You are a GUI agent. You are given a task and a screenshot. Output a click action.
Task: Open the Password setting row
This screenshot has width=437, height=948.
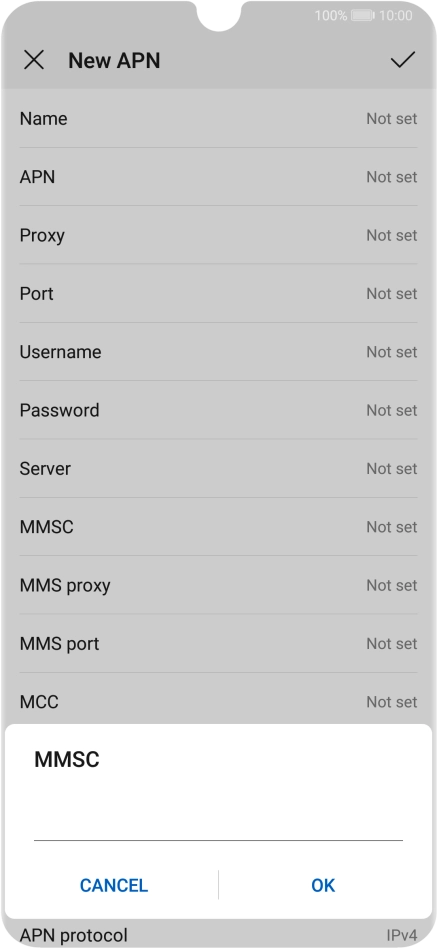point(218,410)
